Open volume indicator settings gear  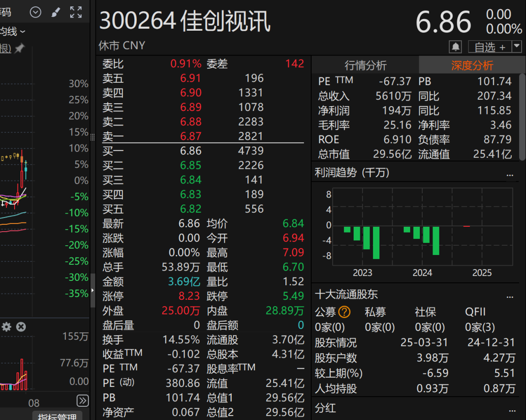6,327
